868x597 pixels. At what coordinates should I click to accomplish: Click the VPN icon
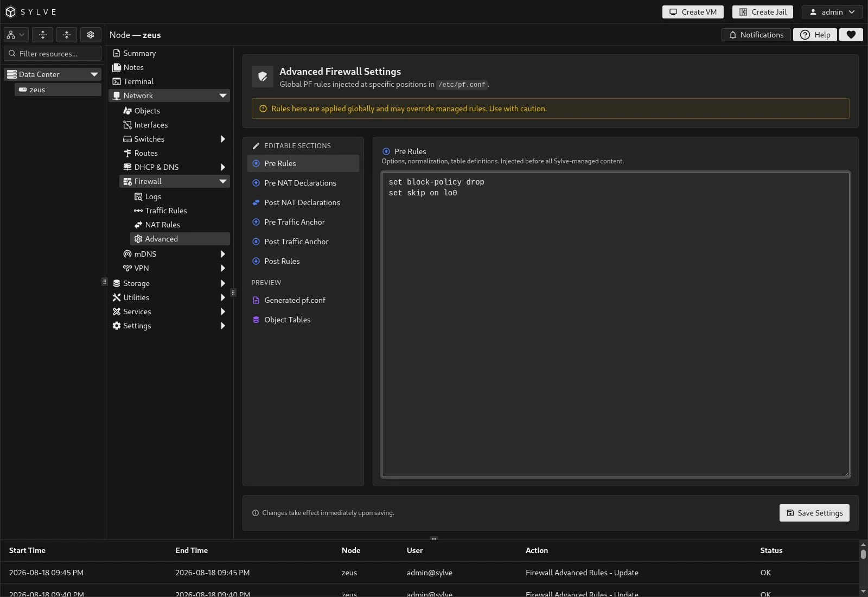(127, 268)
